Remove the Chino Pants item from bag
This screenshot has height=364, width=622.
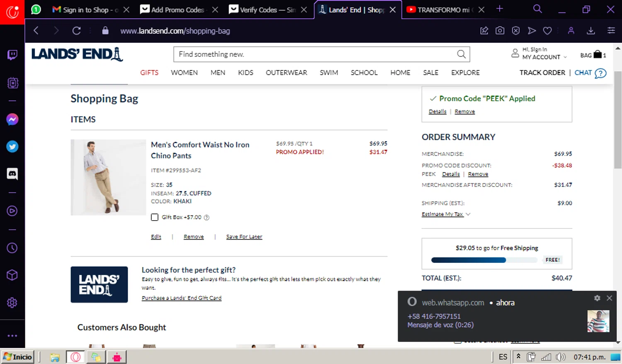[194, 237]
